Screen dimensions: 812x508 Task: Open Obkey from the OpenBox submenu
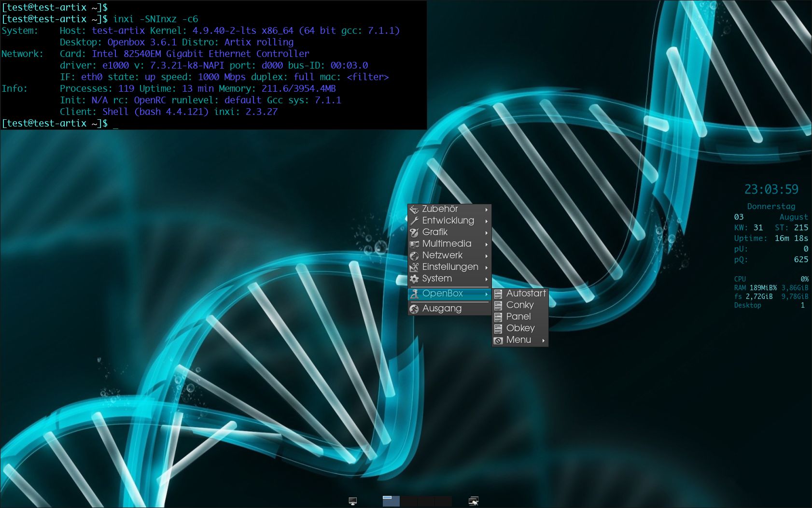point(520,328)
